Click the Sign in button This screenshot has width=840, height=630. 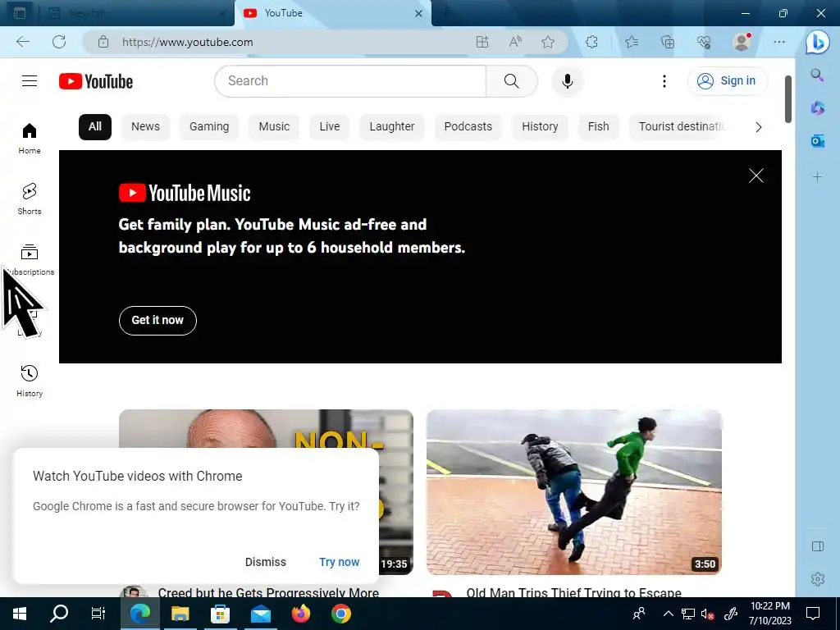(x=727, y=81)
